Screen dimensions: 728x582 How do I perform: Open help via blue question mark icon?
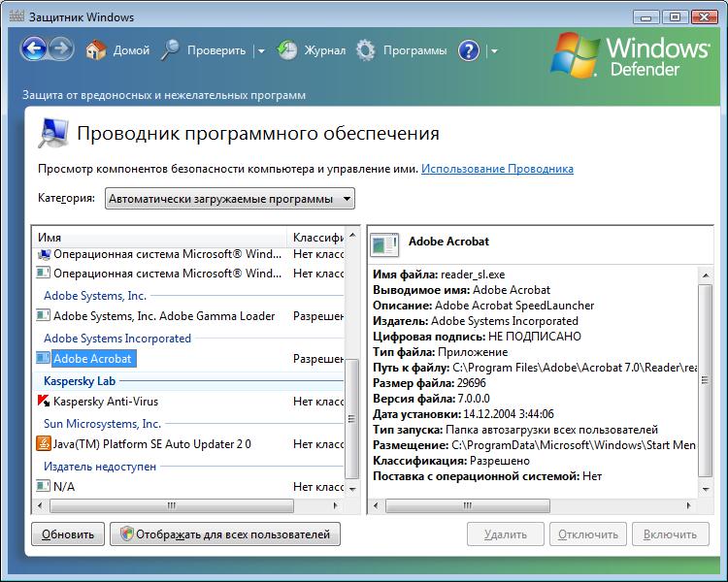(469, 50)
